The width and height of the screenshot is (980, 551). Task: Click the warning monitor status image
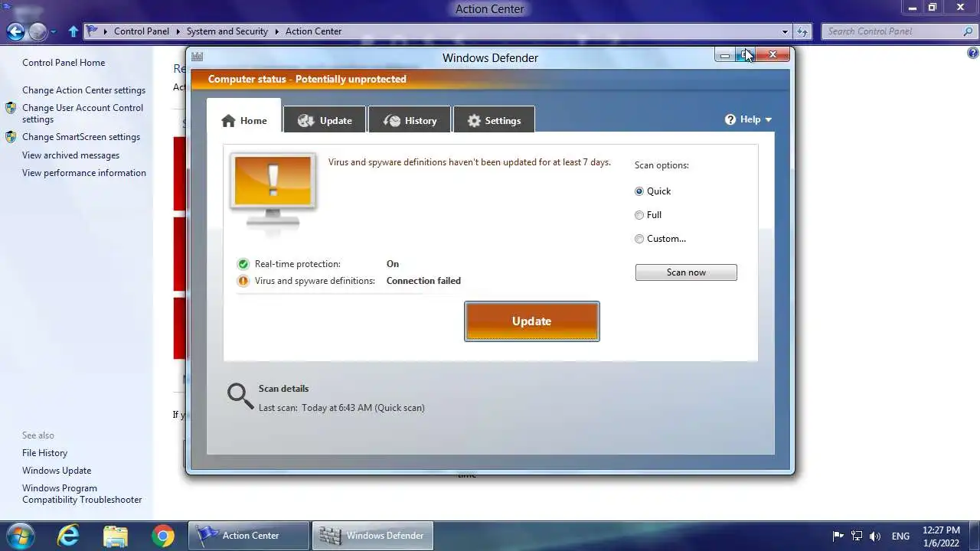point(273,191)
